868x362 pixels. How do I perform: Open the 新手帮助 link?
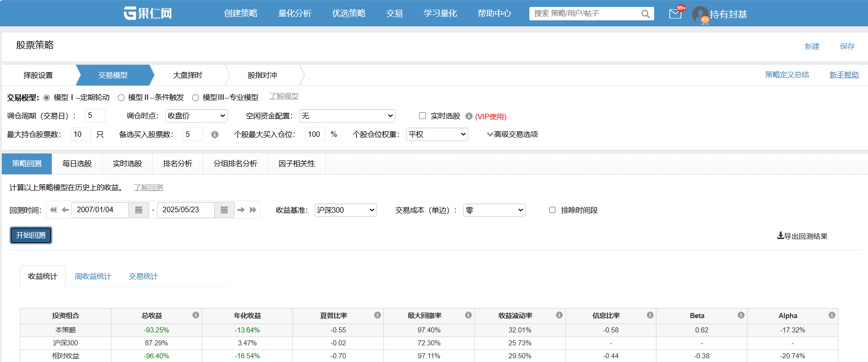tap(844, 75)
